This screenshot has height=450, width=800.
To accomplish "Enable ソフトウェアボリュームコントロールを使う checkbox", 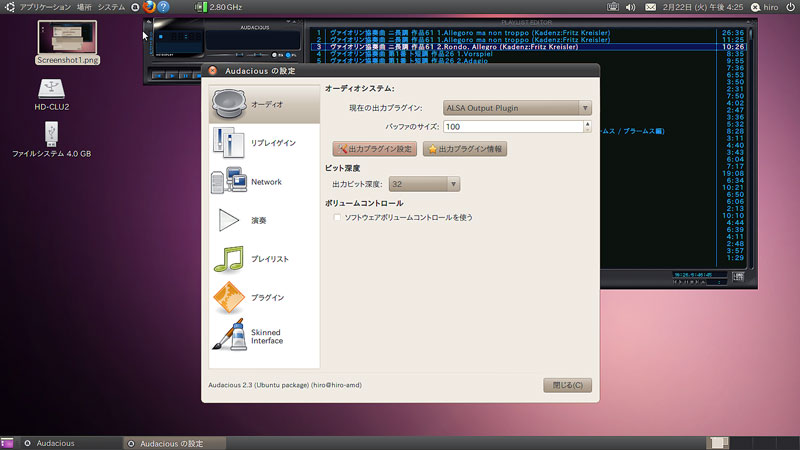I will (337, 217).
